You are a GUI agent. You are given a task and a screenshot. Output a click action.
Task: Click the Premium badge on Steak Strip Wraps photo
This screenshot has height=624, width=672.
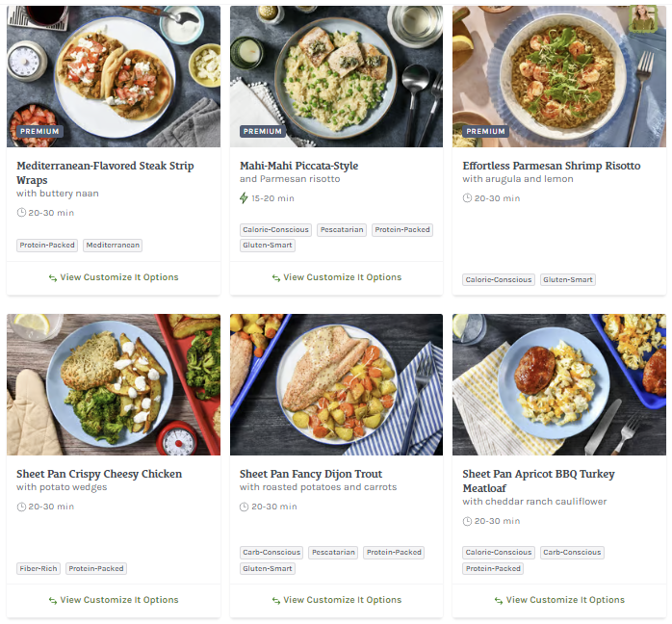point(39,131)
